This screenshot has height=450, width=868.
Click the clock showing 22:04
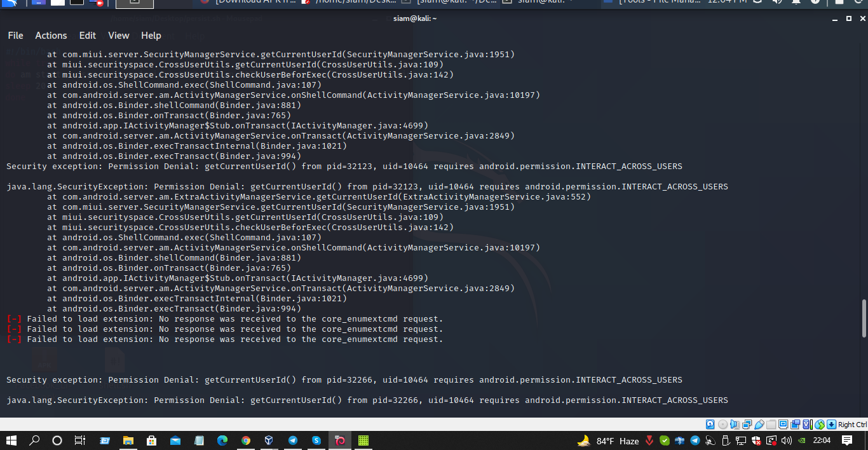tap(822, 441)
